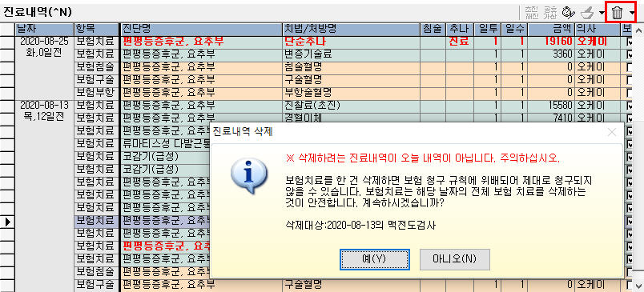Screen dimensions: 644x292
Task: Click the trash delete icon in toolbar
Action: pyautogui.click(x=617, y=13)
